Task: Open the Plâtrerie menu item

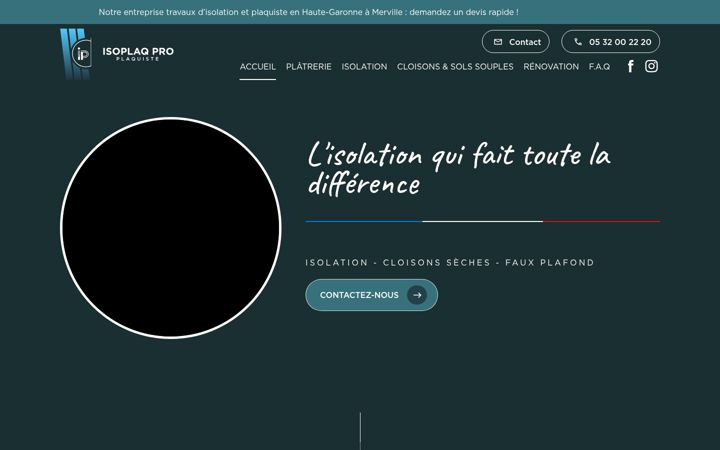Action: [x=309, y=67]
